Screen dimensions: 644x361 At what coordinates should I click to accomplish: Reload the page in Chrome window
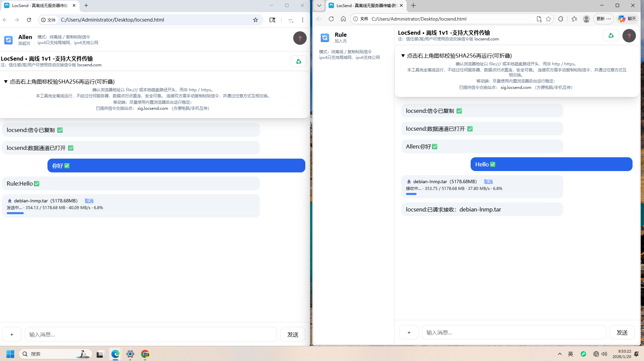pos(29,20)
